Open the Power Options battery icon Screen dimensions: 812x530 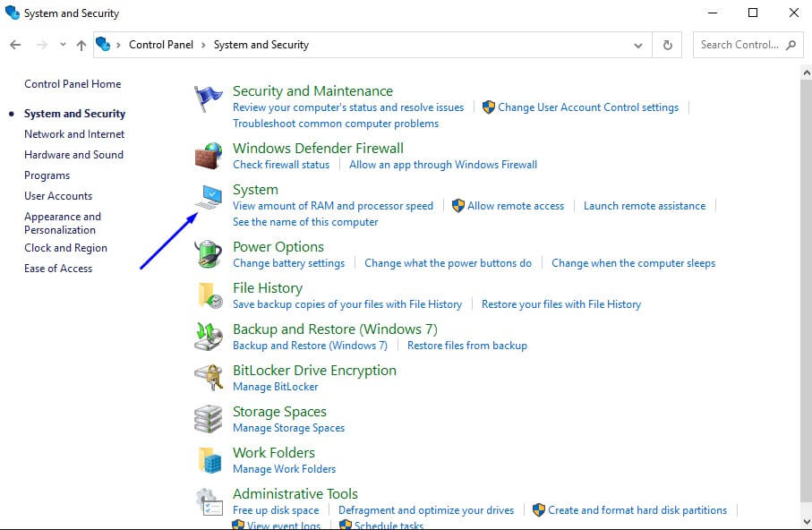[209, 254]
